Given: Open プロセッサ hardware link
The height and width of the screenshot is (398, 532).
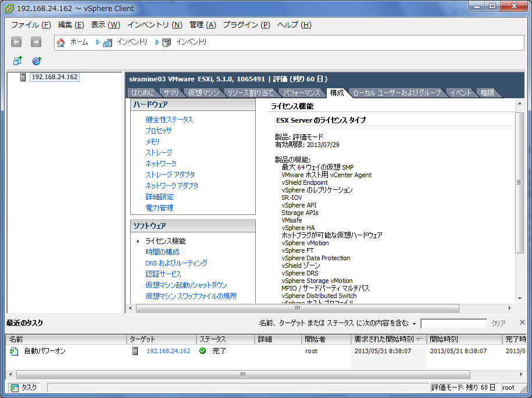Looking at the screenshot, I should point(159,131).
